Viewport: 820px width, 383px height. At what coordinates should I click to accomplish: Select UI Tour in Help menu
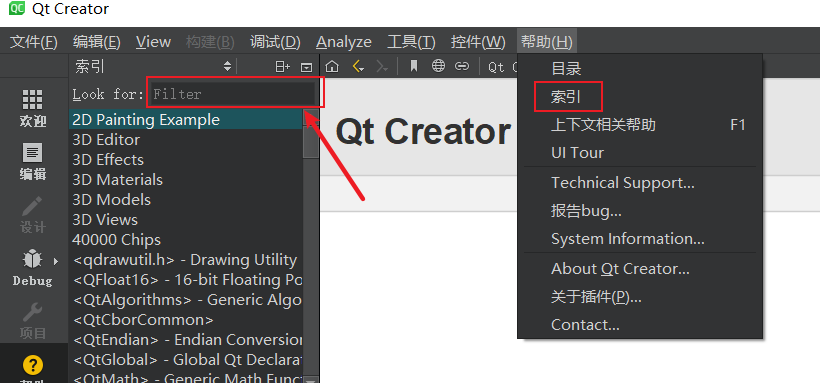tap(640, 153)
